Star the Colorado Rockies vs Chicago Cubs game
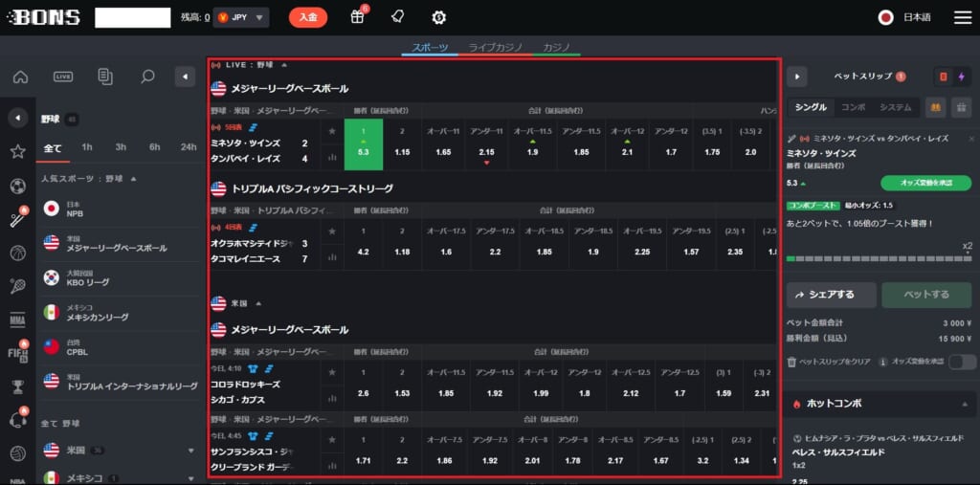980x485 pixels. coord(332,371)
